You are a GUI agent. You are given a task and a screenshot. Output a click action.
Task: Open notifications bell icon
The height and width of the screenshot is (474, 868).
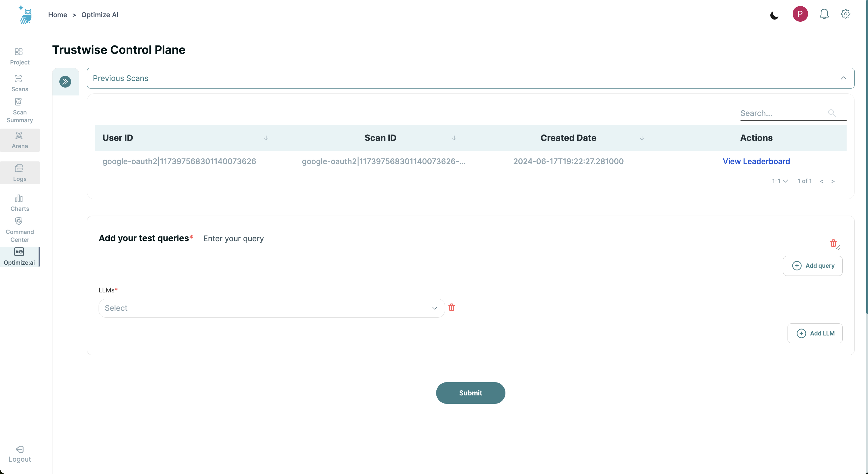coord(824,14)
